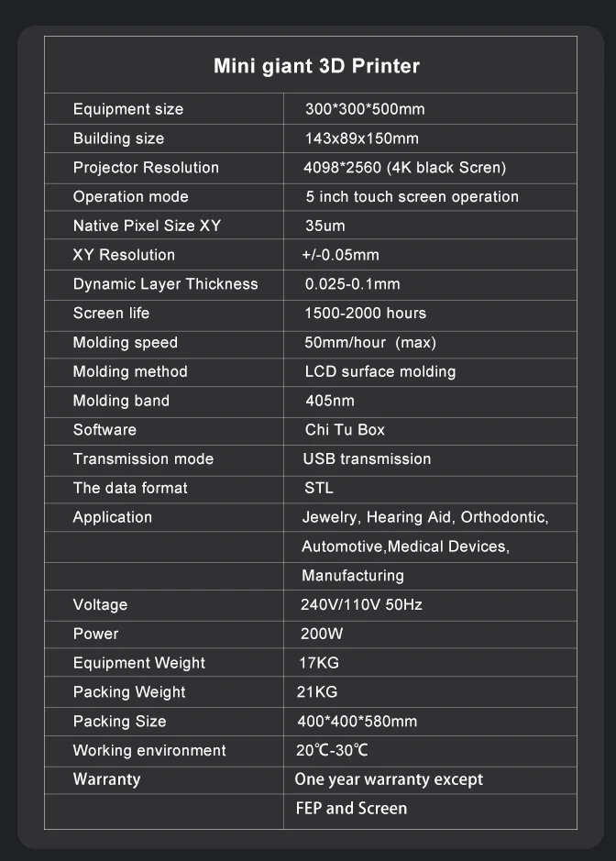The width and height of the screenshot is (616, 861).
Task: Click the LCD surface molding value
Action: (x=379, y=371)
